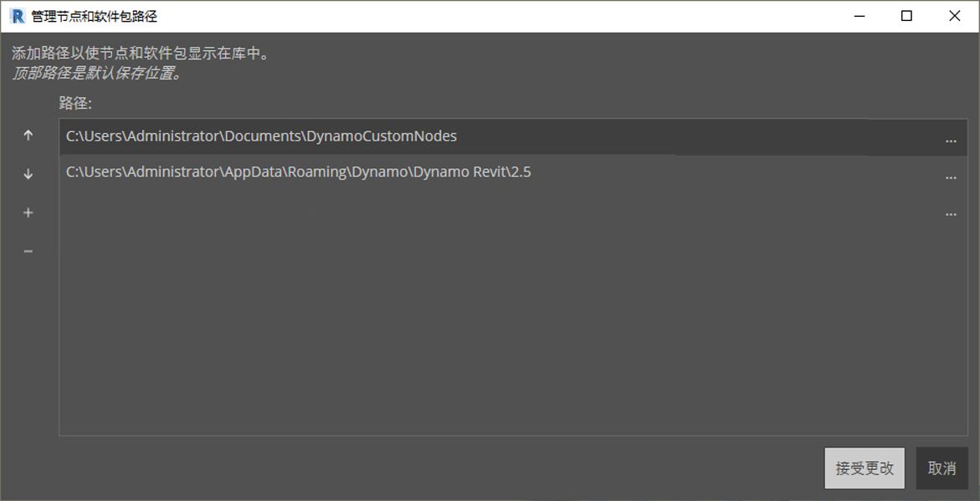Click the Revit logo in the title bar
This screenshot has width=980, height=501.
18,16
